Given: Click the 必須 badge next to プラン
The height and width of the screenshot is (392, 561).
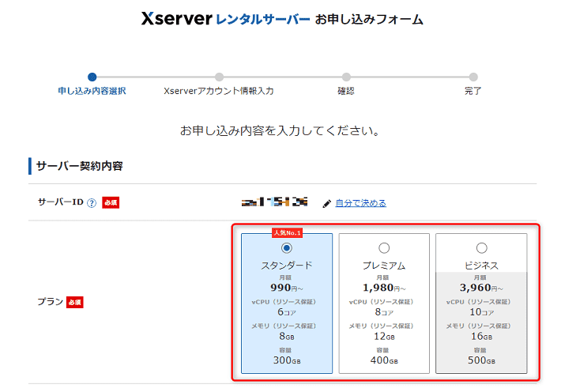Looking at the screenshot, I should pos(75,302).
